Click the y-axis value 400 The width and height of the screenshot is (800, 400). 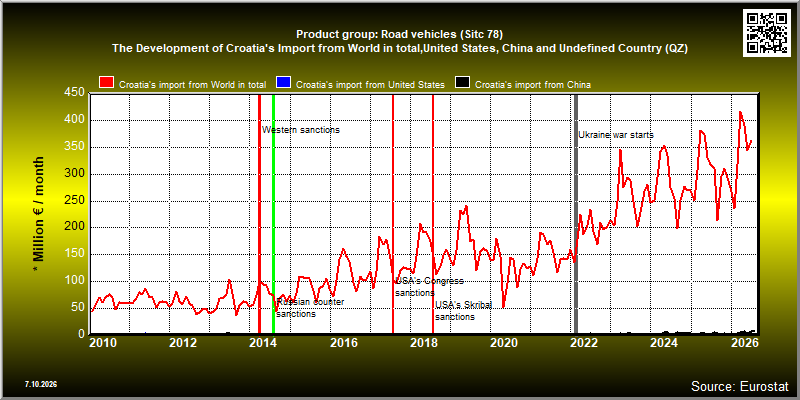point(74,120)
